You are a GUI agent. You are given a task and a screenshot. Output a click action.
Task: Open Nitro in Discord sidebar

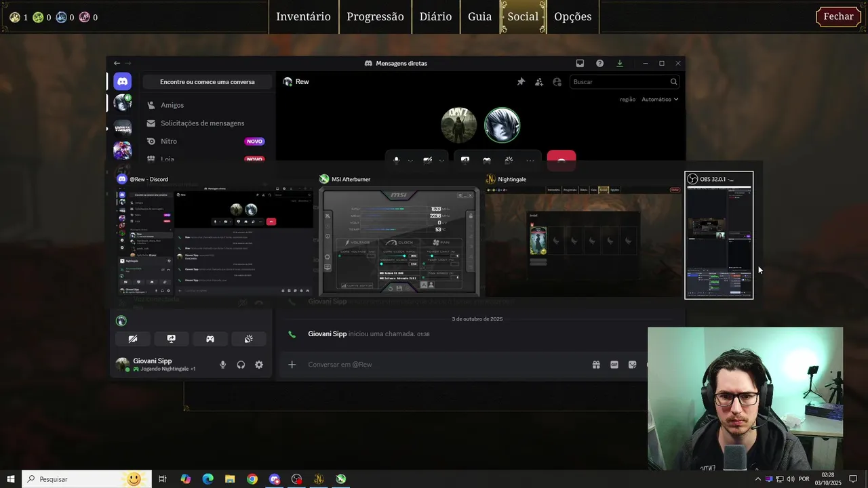(207, 141)
